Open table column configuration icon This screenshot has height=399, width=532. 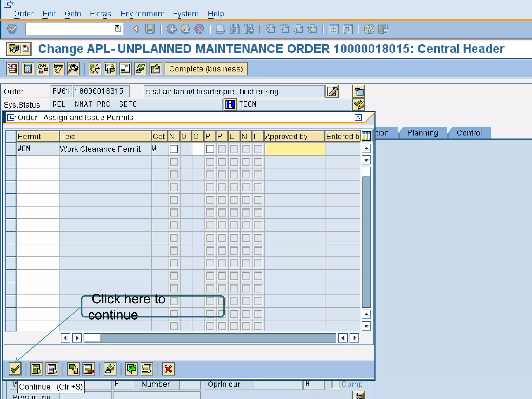(x=366, y=136)
